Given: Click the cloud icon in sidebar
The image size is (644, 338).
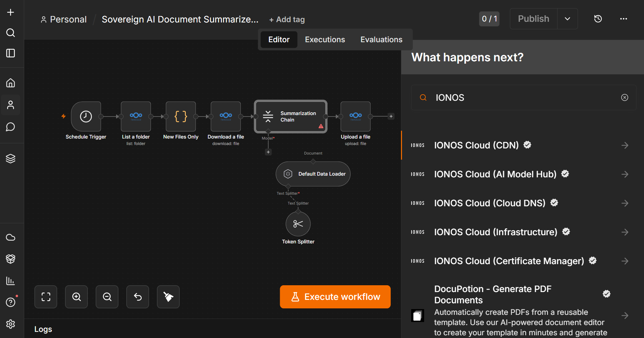Looking at the screenshot, I should 11,237.
